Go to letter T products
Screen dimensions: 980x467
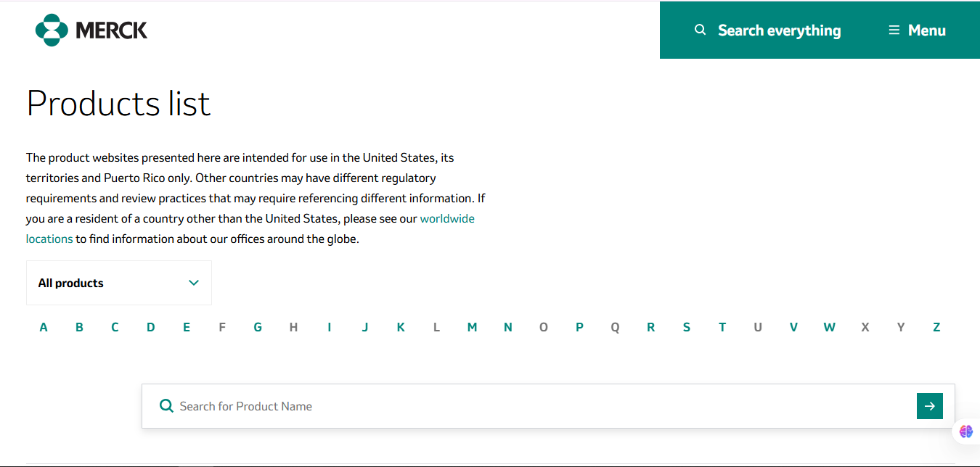(x=722, y=327)
